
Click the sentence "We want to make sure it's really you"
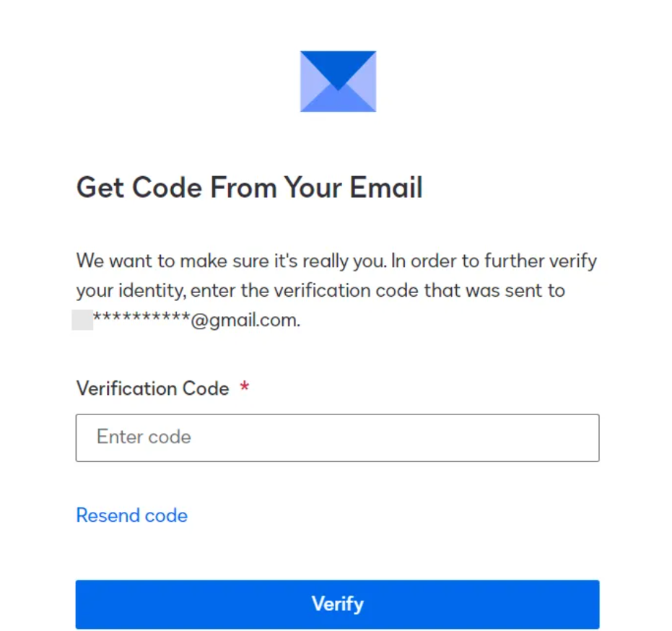tap(232, 260)
